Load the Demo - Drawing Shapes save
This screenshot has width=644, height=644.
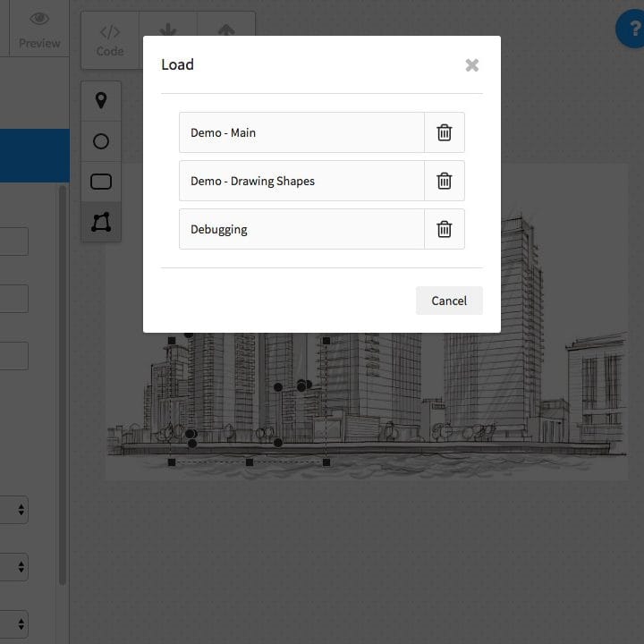coord(301,181)
